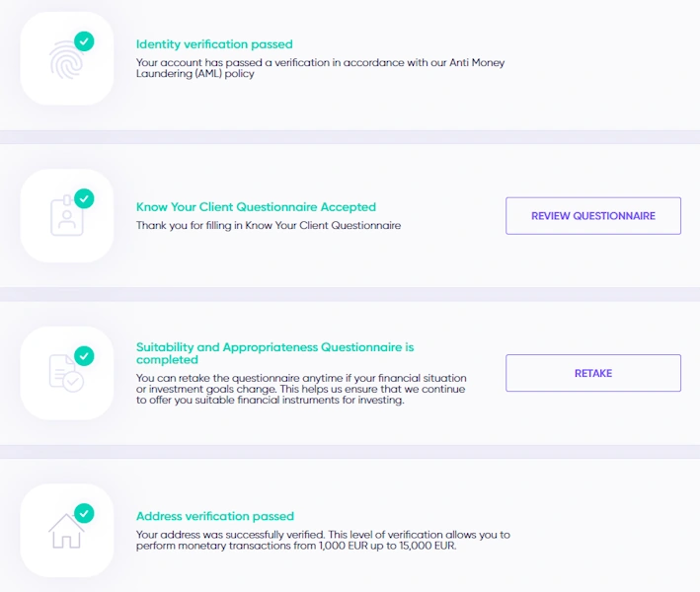Click the Anti Money Laundering policy description text
The height and width of the screenshot is (592, 700).
point(320,68)
